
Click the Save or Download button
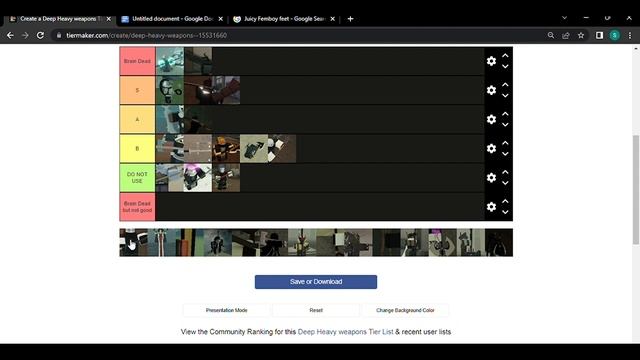(316, 282)
